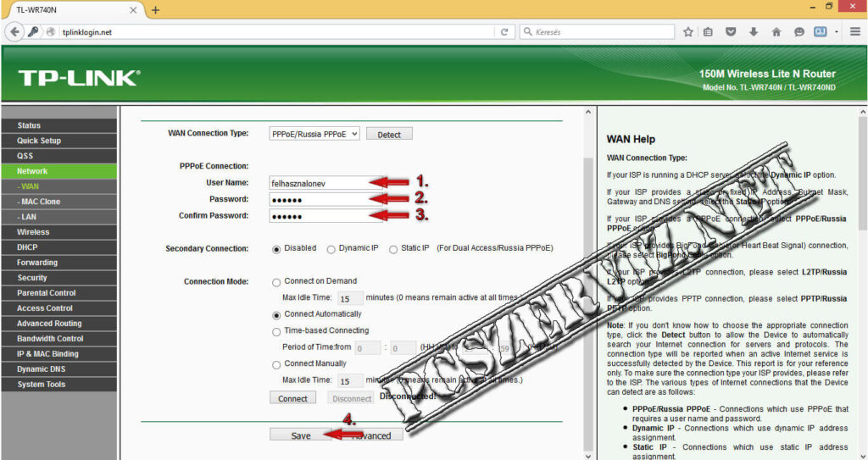Open Forwarding in the sidebar
Screen dimensions: 868x460
pos(59,263)
